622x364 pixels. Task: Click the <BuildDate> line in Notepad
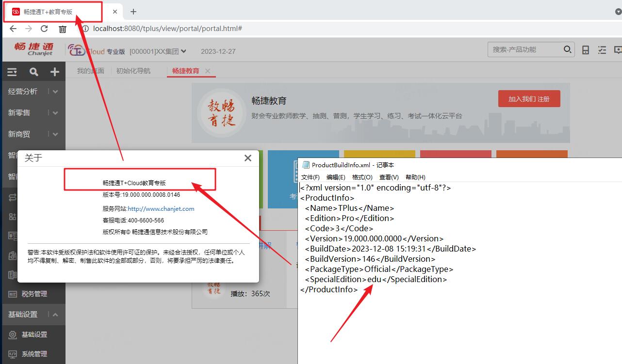[391, 249]
